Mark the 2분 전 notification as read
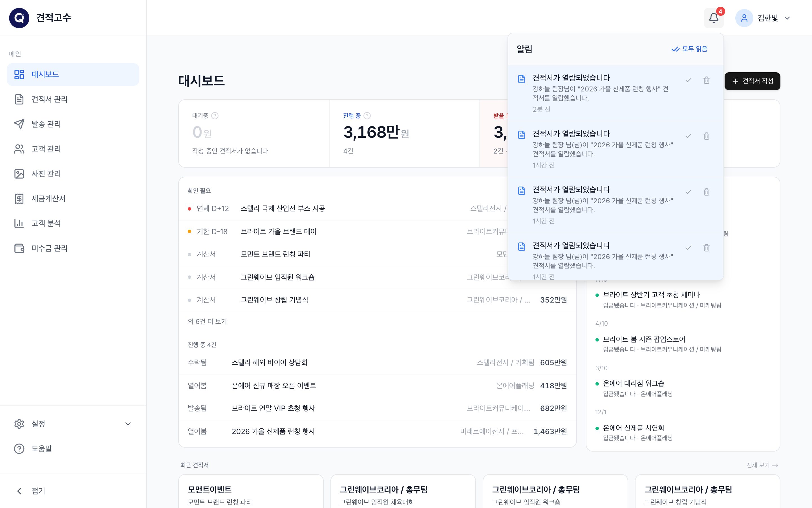812x508 pixels. pos(688,80)
